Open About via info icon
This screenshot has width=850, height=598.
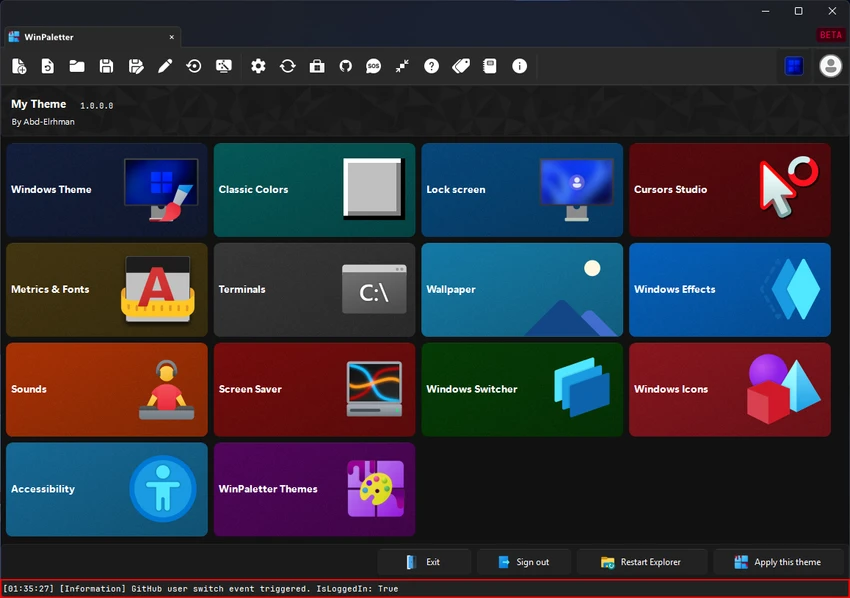(x=519, y=66)
